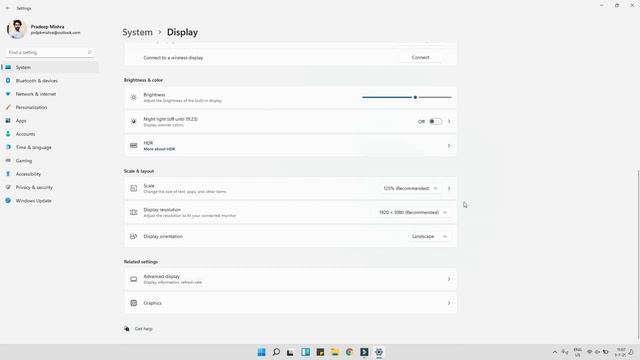Open File Explorer from the taskbar
640x360 pixels.
(335, 352)
